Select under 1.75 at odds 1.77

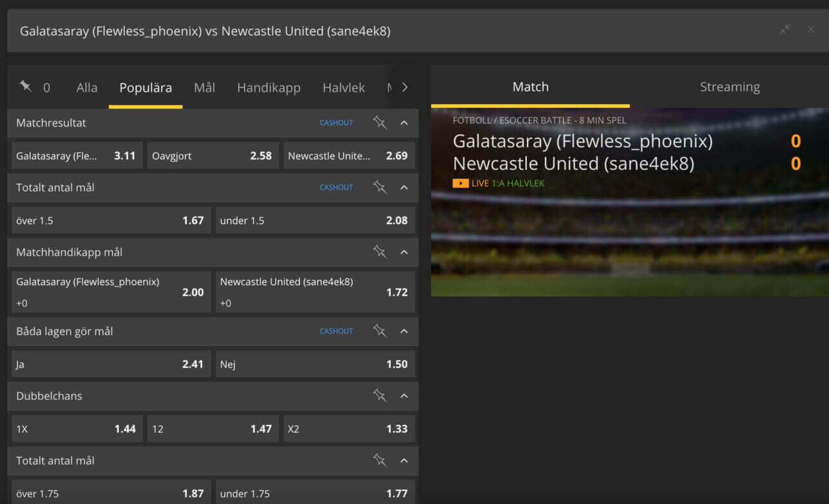point(315,493)
